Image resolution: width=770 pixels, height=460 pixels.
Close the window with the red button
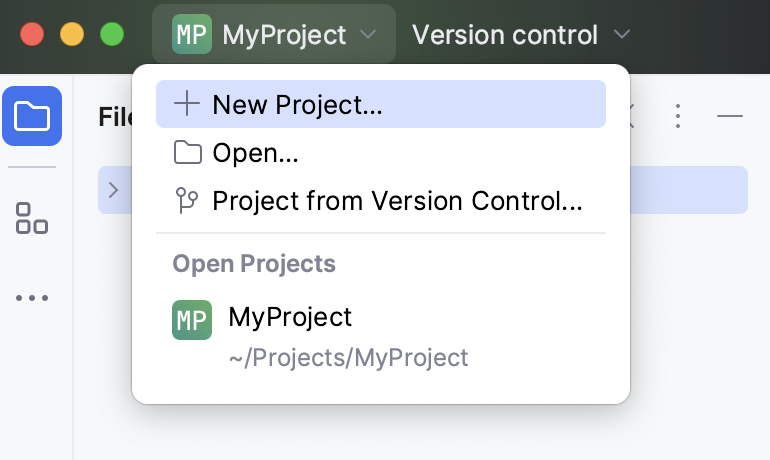pos(32,35)
